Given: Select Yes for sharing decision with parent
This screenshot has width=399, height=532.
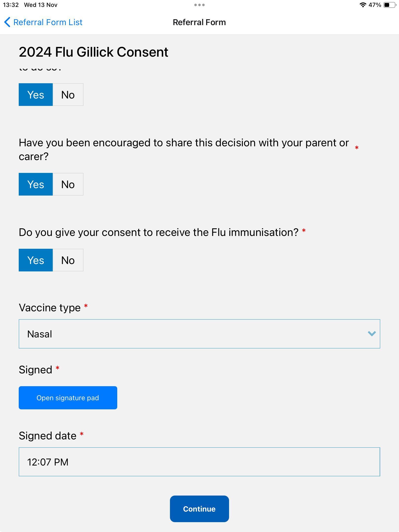Looking at the screenshot, I should tap(36, 184).
